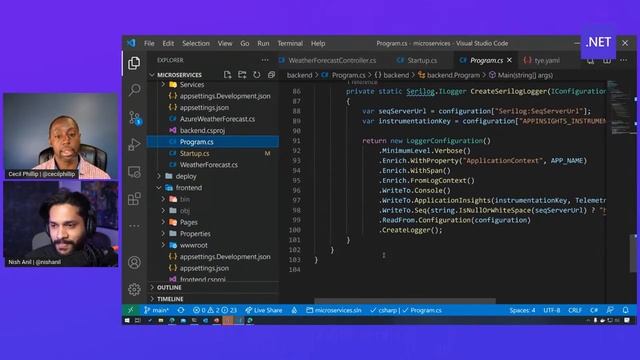Click the horizontal scrollbar under editor
Image resolution: width=640 pixels, height=360 pixels.
pos(404,301)
